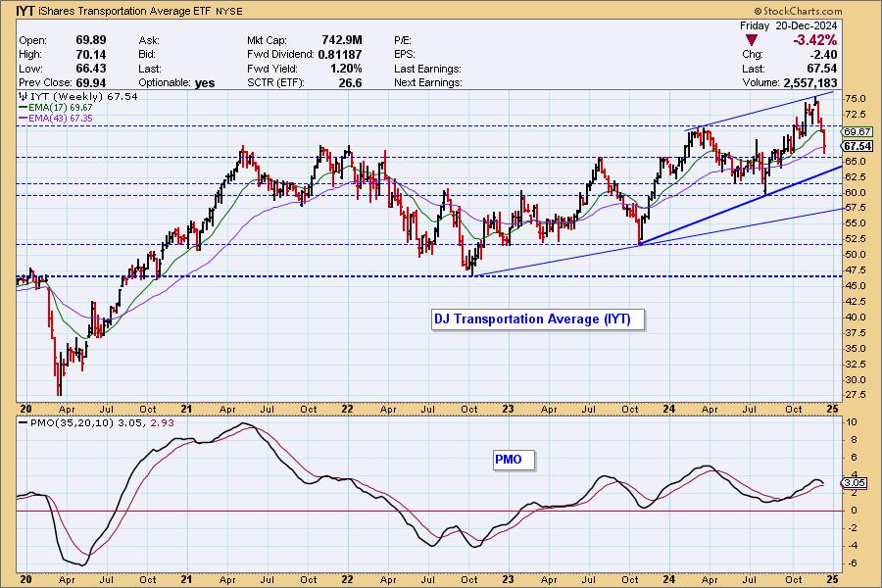Image resolution: width=882 pixels, height=588 pixels.
Task: Click the NYSE exchange label
Action: pos(229,11)
